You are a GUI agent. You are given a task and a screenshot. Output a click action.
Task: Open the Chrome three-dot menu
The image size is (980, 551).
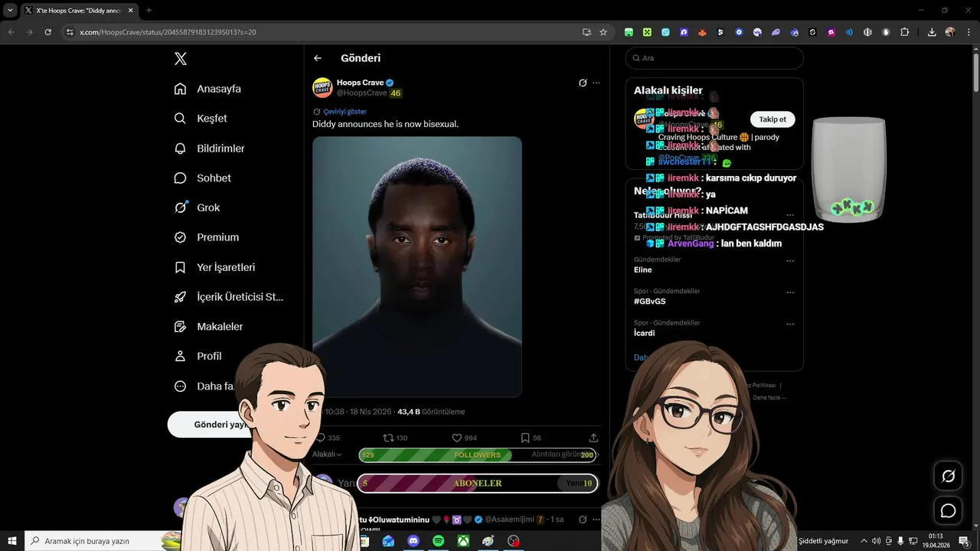pyautogui.click(x=967, y=32)
